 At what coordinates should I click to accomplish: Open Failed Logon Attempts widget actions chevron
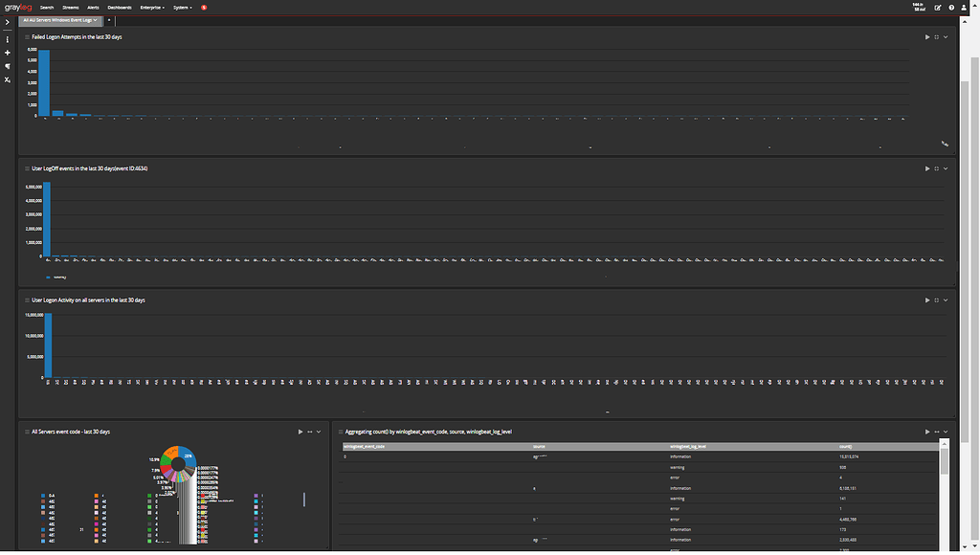click(946, 36)
